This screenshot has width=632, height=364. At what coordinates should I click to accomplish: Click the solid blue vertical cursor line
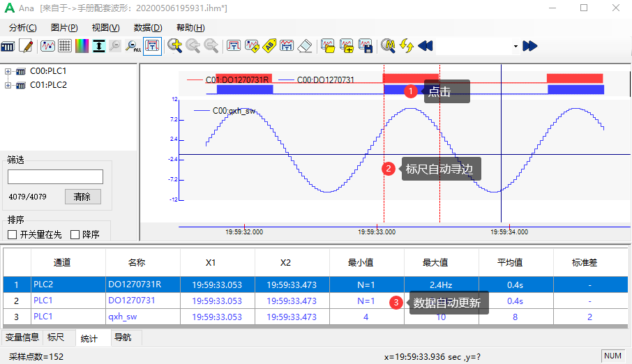[501, 144]
